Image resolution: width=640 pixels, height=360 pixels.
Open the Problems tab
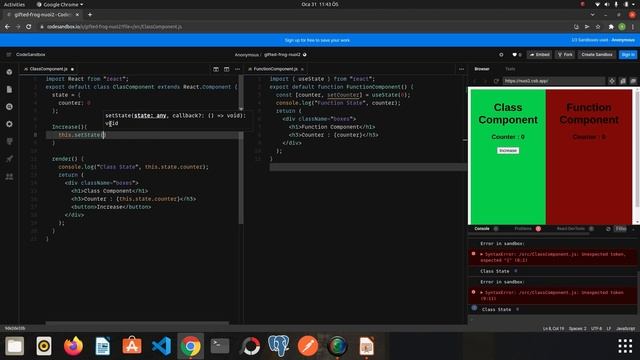(523, 229)
